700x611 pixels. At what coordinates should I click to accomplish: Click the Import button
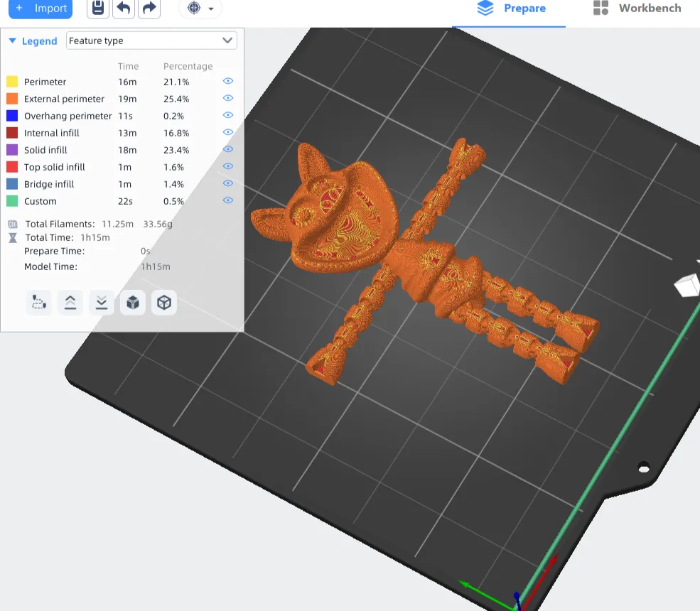click(41, 8)
